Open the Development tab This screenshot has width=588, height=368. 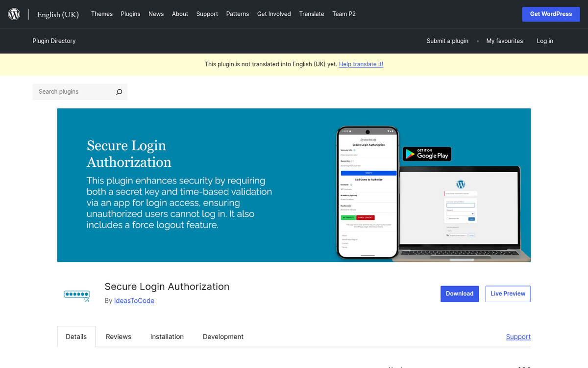pyautogui.click(x=223, y=337)
